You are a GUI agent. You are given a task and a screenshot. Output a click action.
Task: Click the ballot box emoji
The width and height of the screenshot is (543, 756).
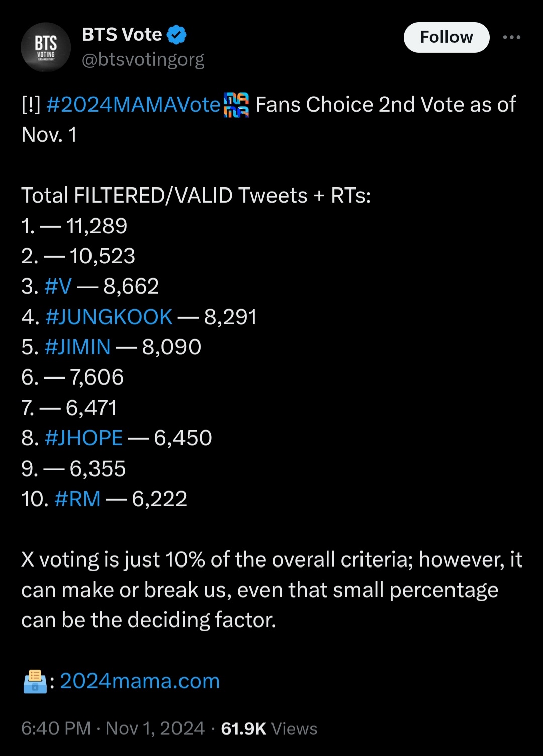click(35, 682)
